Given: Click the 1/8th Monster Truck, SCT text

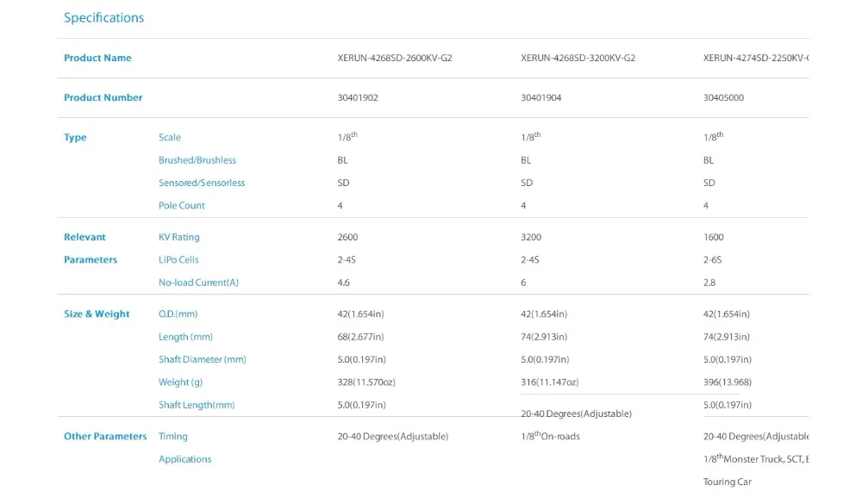Looking at the screenshot, I should [756, 458].
